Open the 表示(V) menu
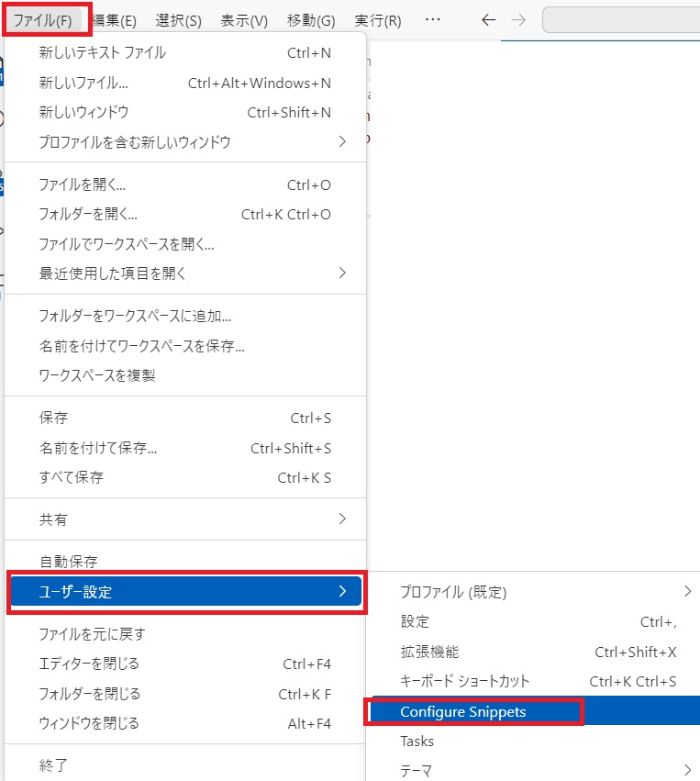The height and width of the screenshot is (781, 700). click(x=244, y=20)
